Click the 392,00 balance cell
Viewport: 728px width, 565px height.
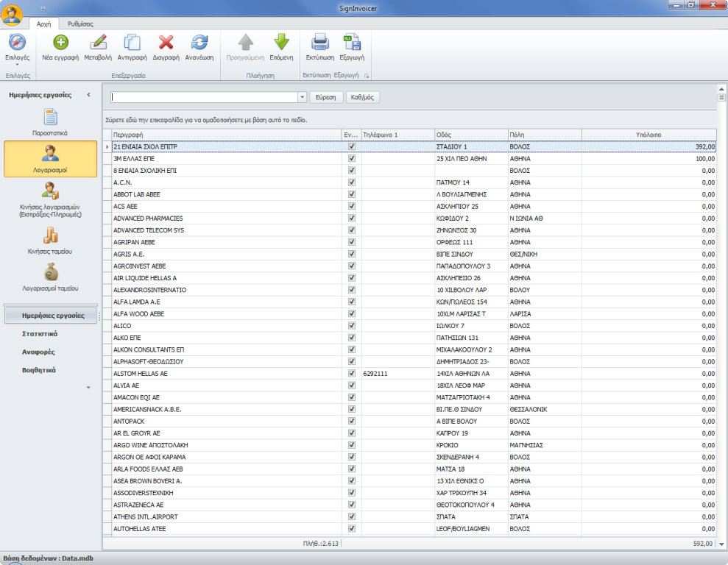(x=649, y=146)
